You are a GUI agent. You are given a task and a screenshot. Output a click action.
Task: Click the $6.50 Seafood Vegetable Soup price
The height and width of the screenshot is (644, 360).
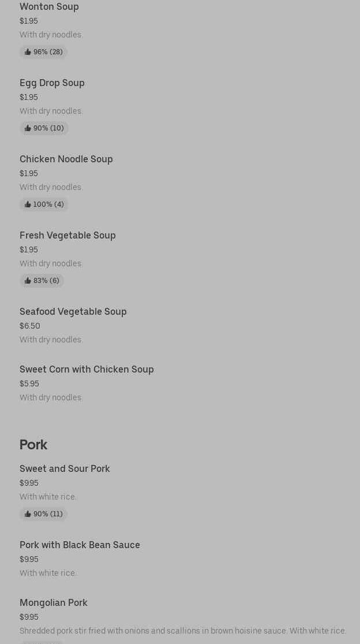[30, 326]
